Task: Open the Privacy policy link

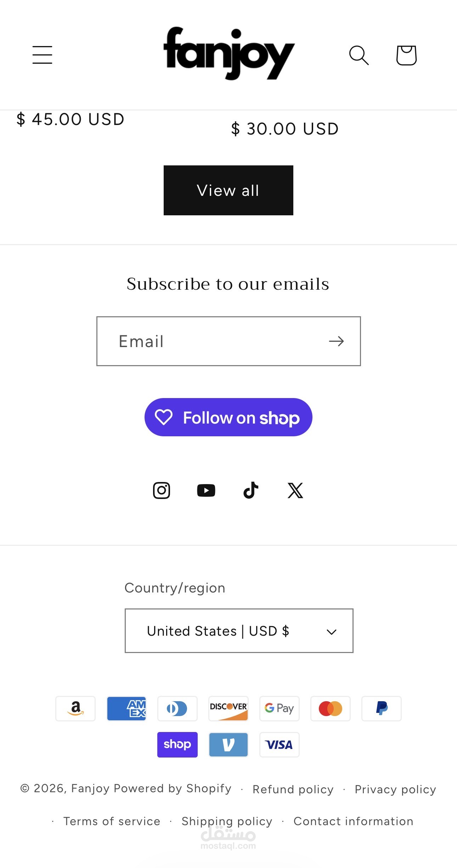Action: (395, 789)
